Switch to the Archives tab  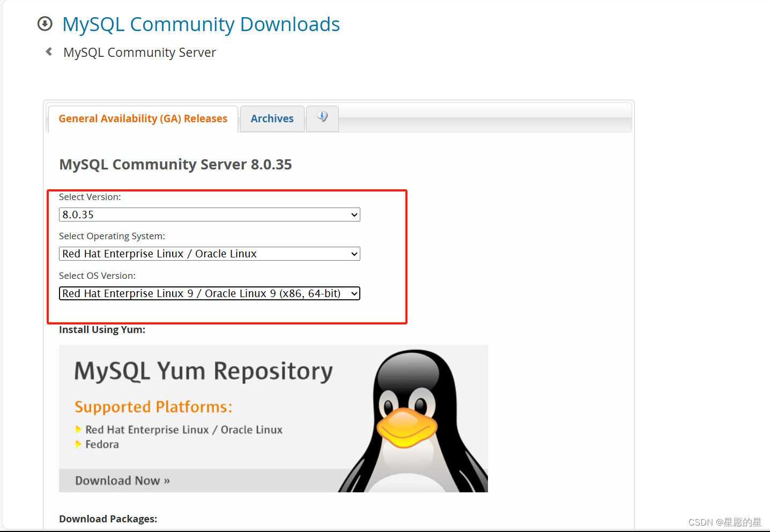[272, 119]
